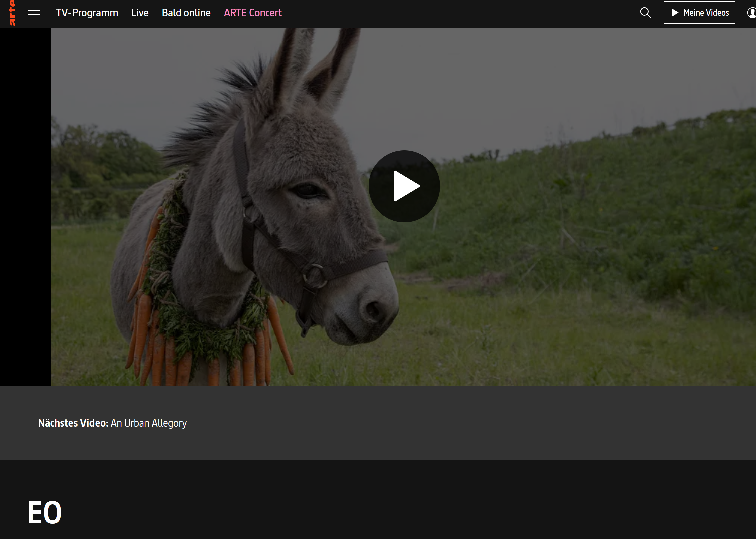
Task: Click the black bar left of the video
Action: click(25, 207)
